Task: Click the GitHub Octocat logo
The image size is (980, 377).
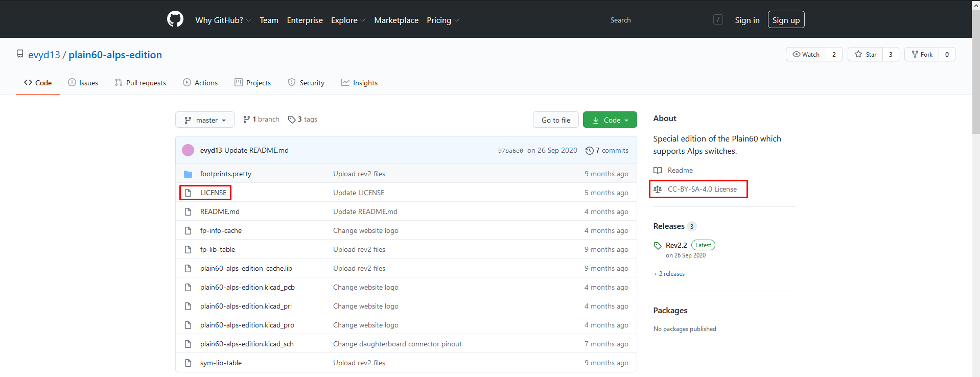Action: (x=175, y=19)
